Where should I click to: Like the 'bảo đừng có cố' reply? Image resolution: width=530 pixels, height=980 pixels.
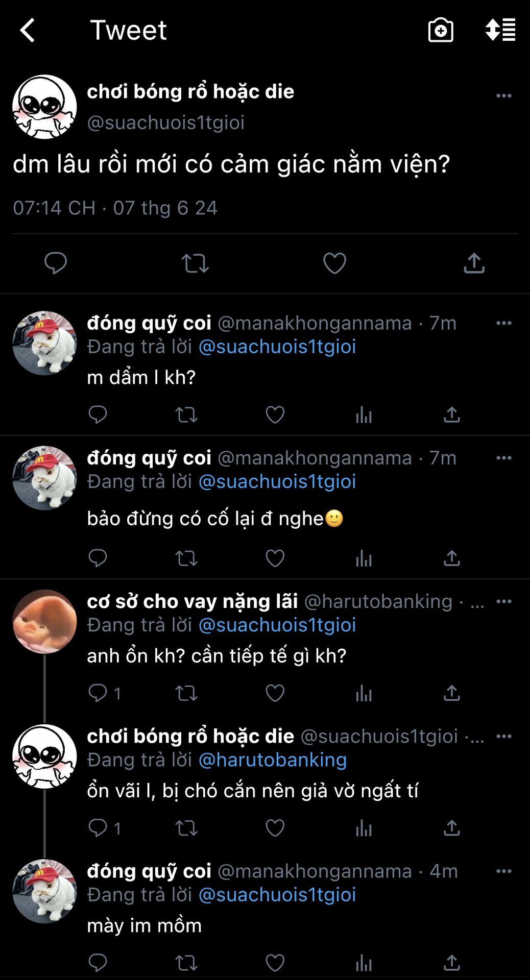(275, 558)
